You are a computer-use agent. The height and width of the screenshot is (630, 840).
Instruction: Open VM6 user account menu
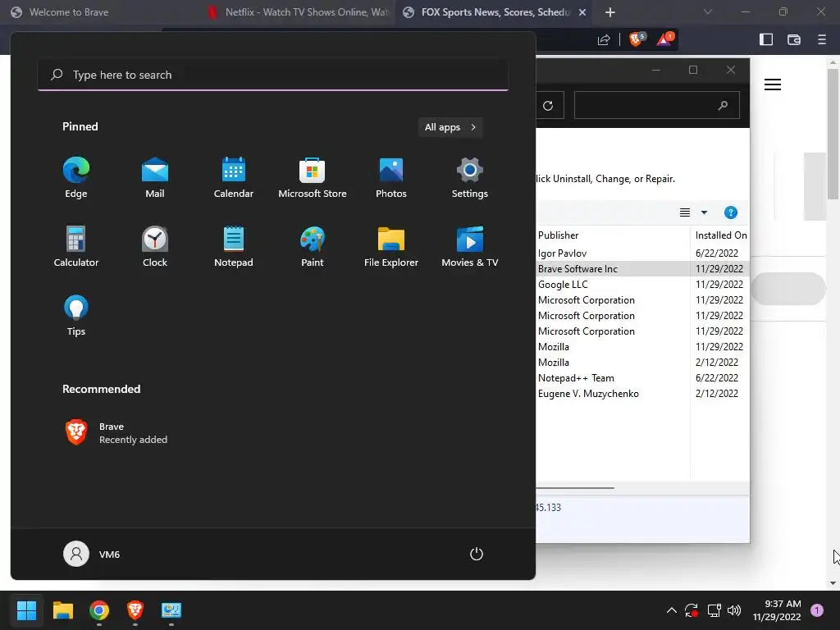92,554
